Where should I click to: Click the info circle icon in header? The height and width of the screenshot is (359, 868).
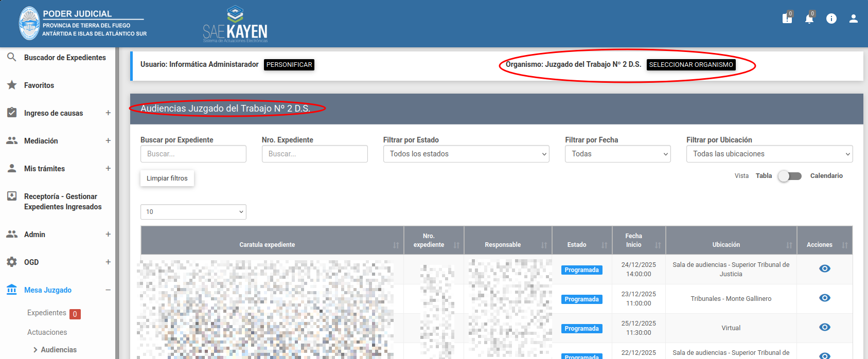click(x=831, y=19)
